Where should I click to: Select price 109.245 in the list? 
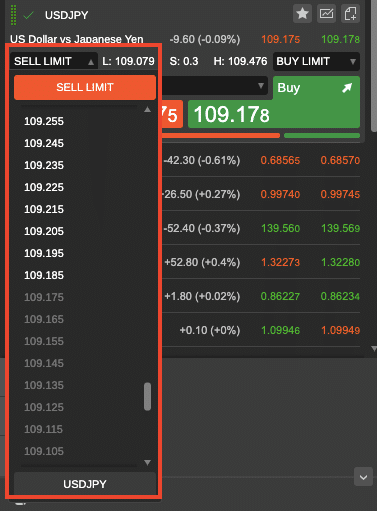(x=44, y=143)
